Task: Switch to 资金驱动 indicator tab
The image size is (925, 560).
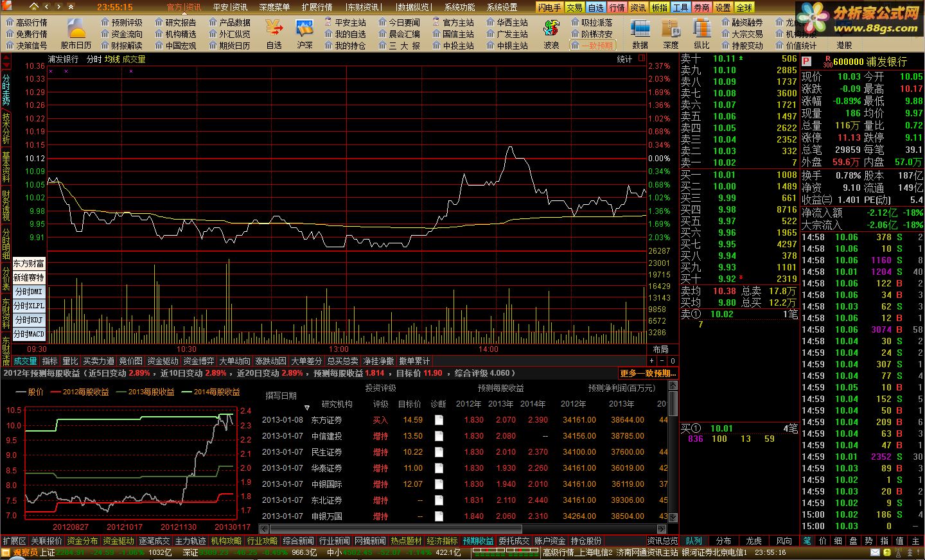Action: click(x=163, y=361)
